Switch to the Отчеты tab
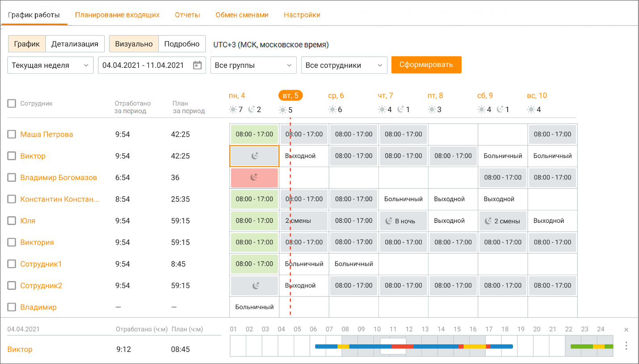Viewport: 639px width, 364px height. (188, 15)
